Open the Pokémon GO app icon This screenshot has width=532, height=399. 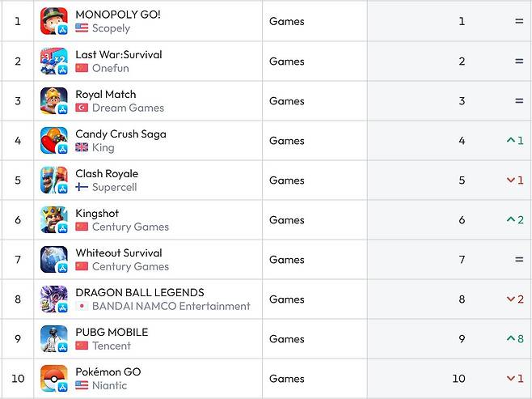[53, 378]
